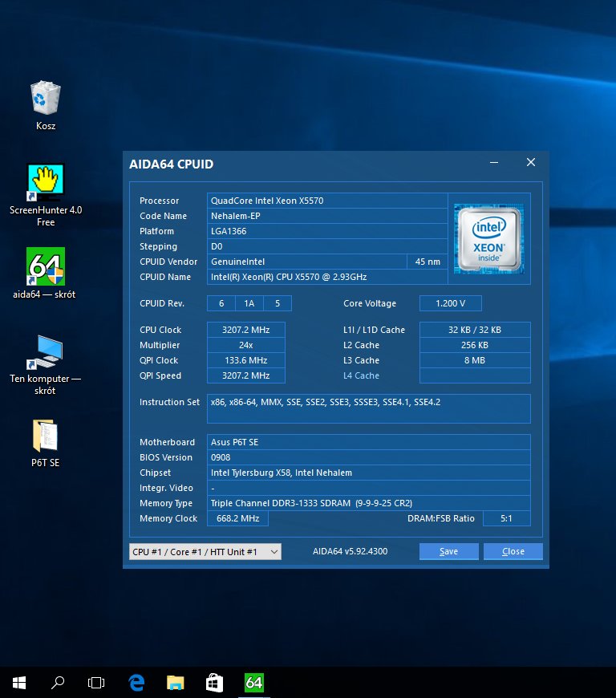Click the Motherboard value Asus P6T SE
Image resolution: width=616 pixels, height=698 pixels.
tap(368, 442)
